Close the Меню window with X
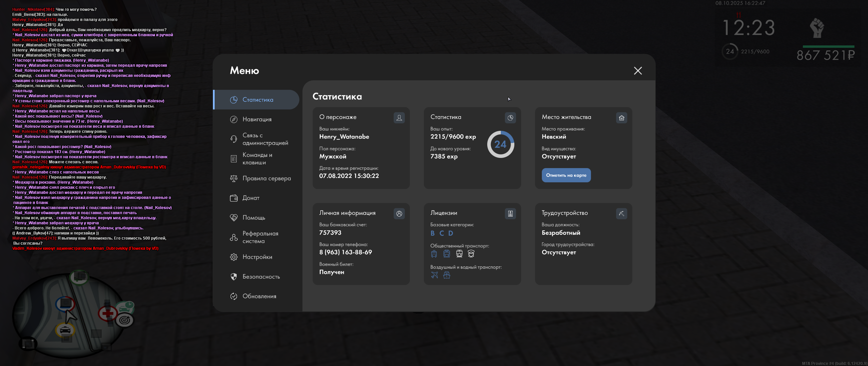Image resolution: width=868 pixels, height=366 pixels. click(x=638, y=70)
